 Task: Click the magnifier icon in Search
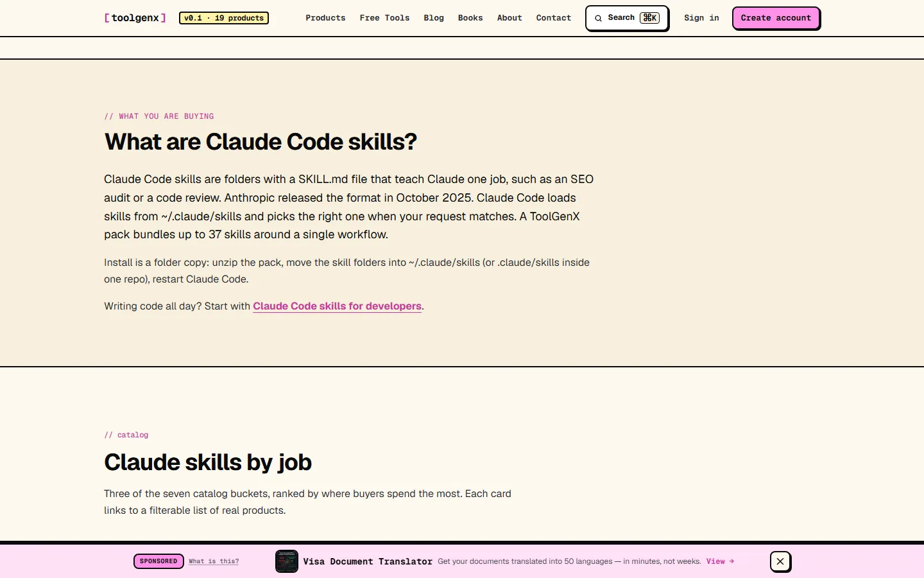coord(598,18)
